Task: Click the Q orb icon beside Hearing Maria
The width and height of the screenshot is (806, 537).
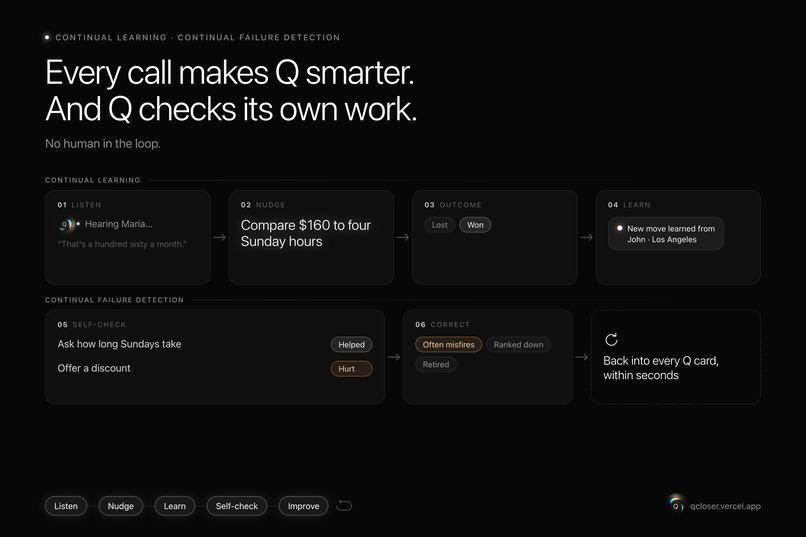Action: click(x=66, y=224)
